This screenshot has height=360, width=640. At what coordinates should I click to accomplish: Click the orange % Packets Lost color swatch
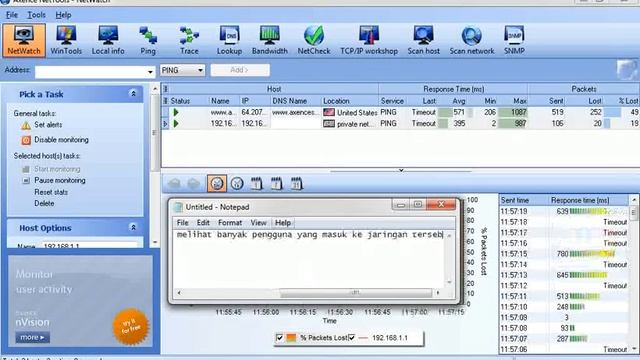291,338
